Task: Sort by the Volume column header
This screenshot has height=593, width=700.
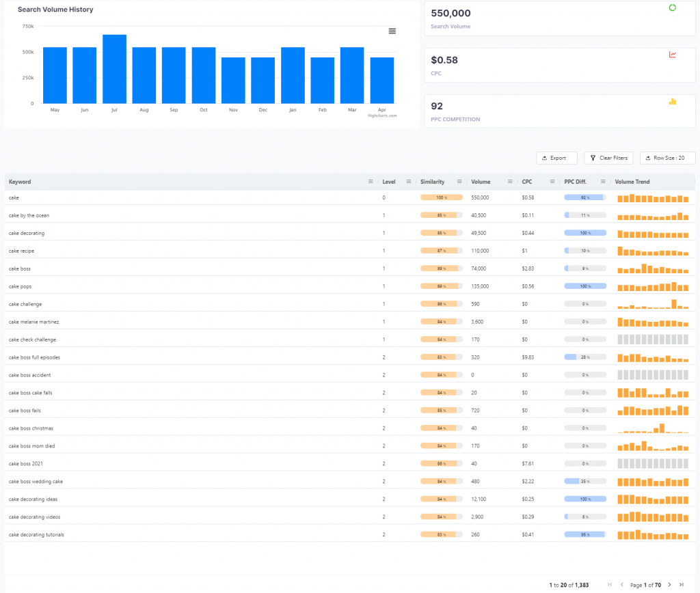Action: pos(481,182)
